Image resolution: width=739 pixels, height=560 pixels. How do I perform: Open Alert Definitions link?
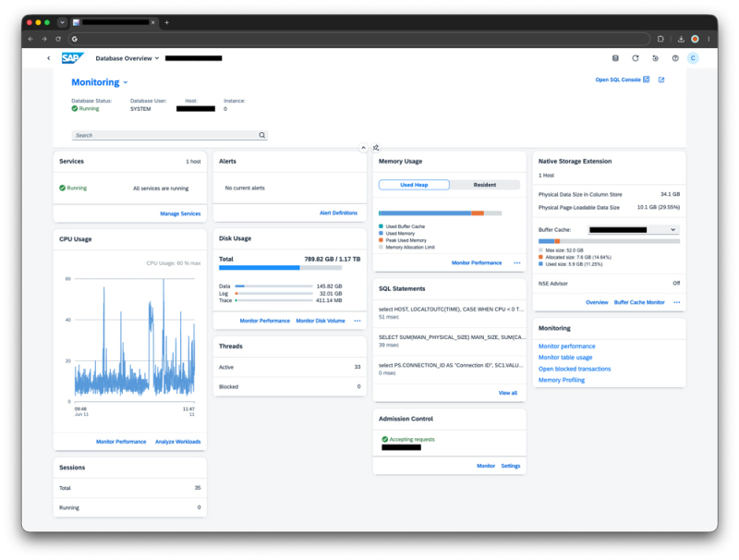[x=338, y=213]
